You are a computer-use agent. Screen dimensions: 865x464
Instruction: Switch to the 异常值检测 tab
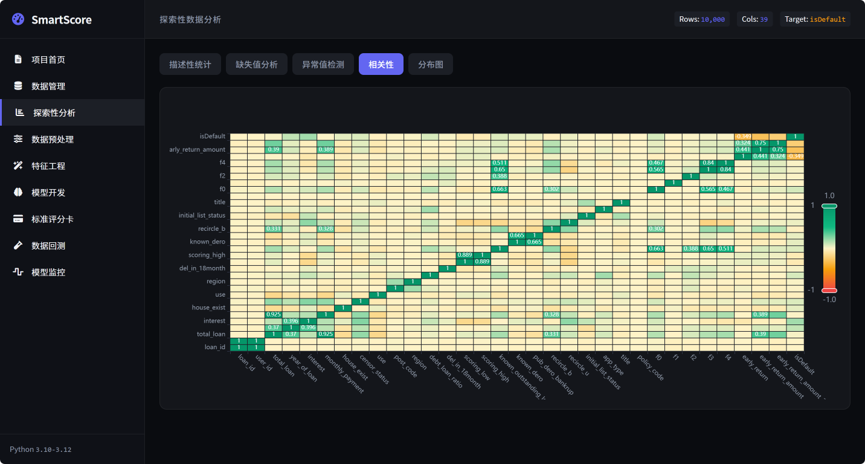(323, 64)
